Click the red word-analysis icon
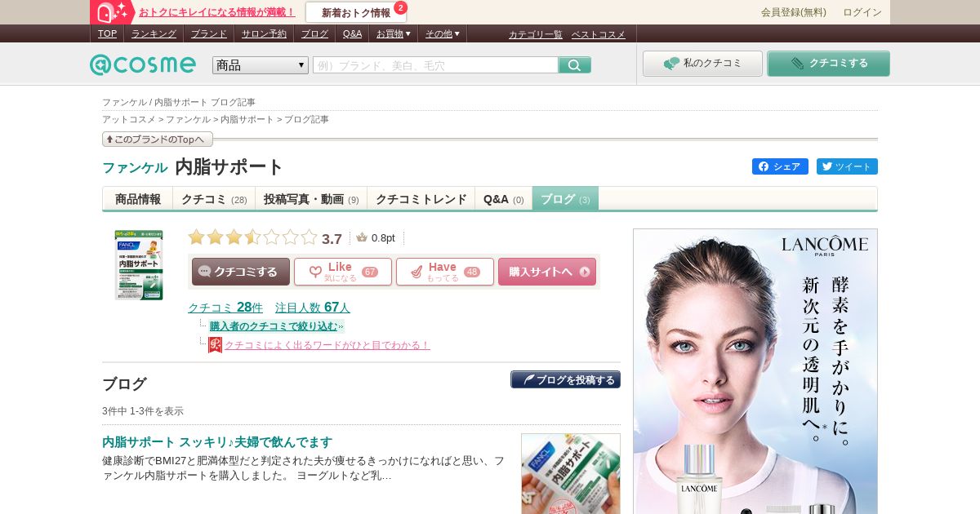The width and height of the screenshot is (980, 514). 215,345
